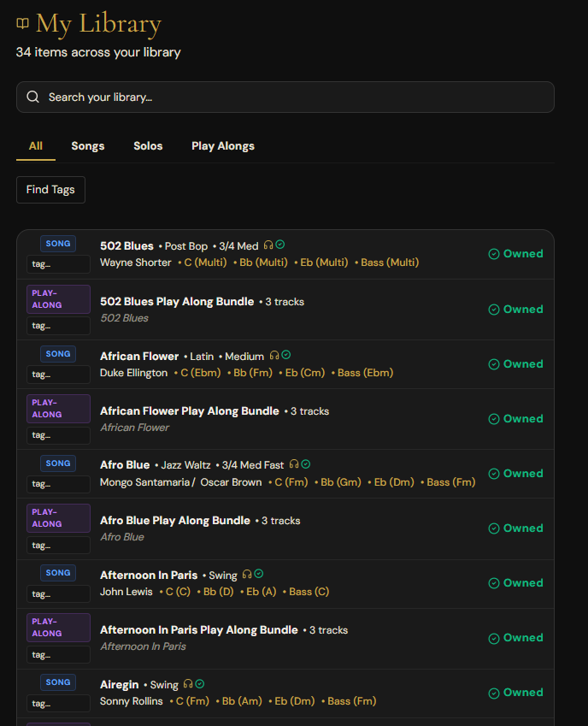Click italic '502 Blues' subtitle under bundle
The image size is (588, 726).
(x=125, y=318)
